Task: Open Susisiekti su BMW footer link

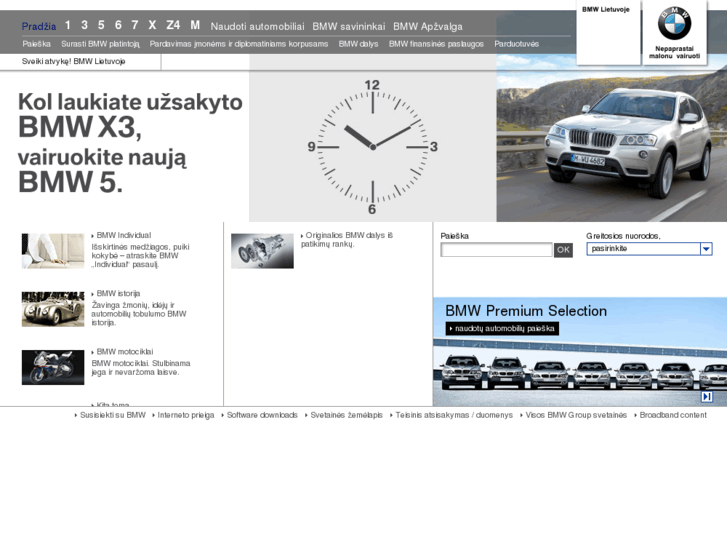Action: click(x=113, y=415)
